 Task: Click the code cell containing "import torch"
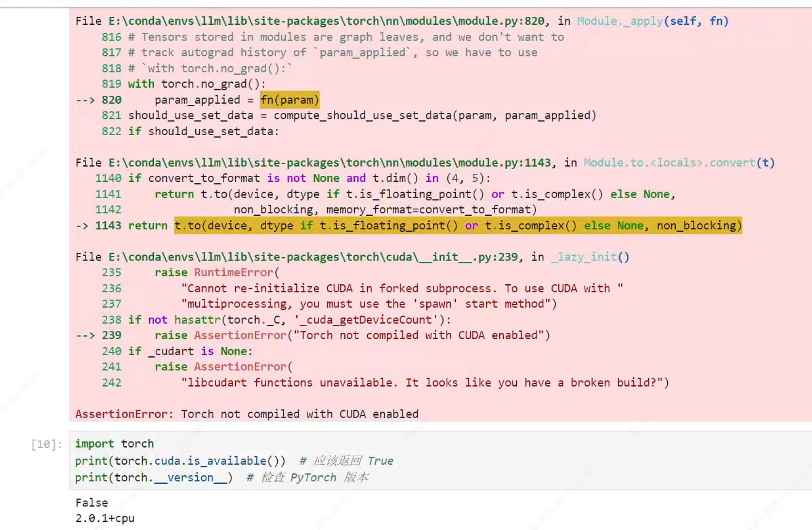tap(441, 460)
